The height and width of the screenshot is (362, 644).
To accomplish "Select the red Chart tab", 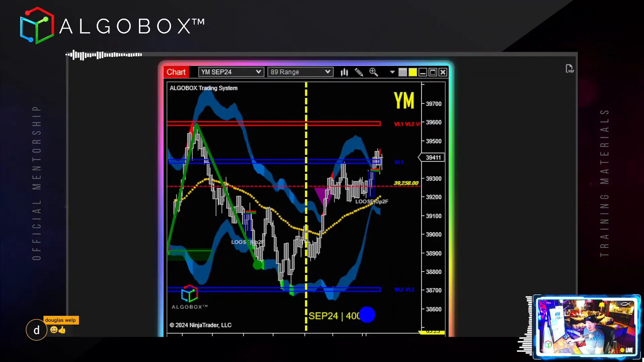I will (176, 72).
